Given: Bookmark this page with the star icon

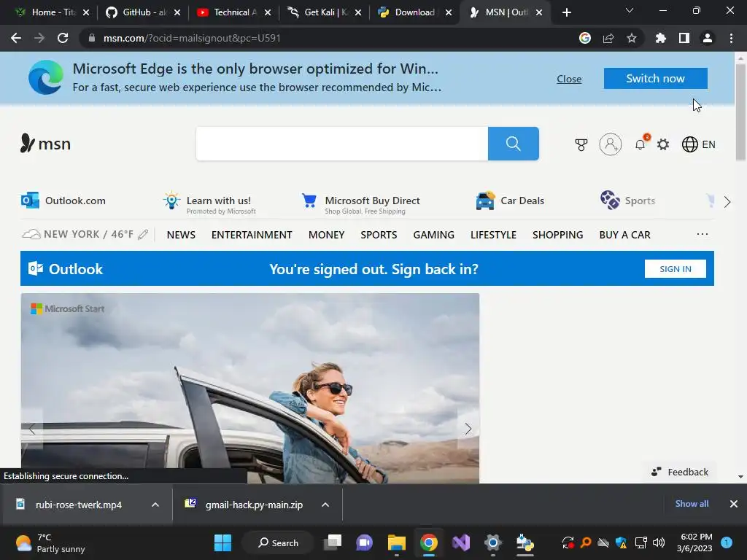Looking at the screenshot, I should coord(631,38).
